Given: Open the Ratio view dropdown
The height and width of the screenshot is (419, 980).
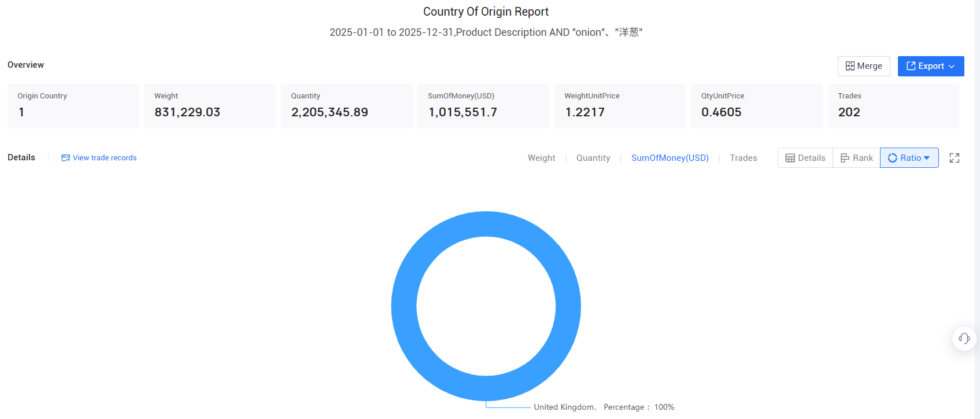Looking at the screenshot, I should (909, 158).
